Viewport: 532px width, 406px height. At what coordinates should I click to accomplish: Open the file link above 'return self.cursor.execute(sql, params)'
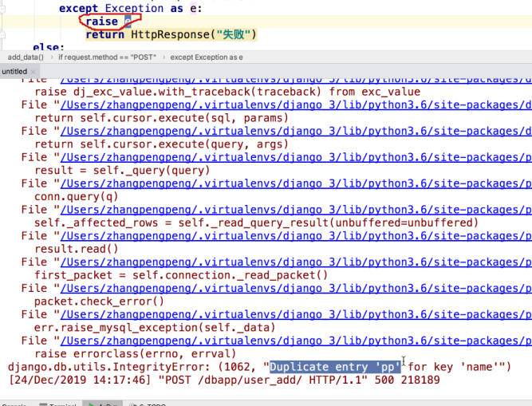tap(296, 105)
